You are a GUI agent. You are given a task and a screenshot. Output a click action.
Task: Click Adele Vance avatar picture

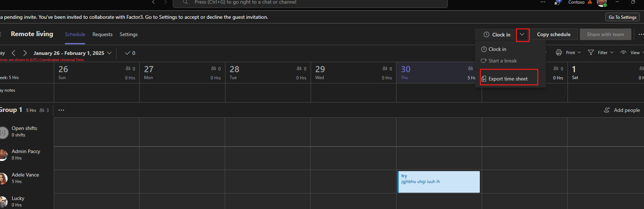[x=3, y=178]
